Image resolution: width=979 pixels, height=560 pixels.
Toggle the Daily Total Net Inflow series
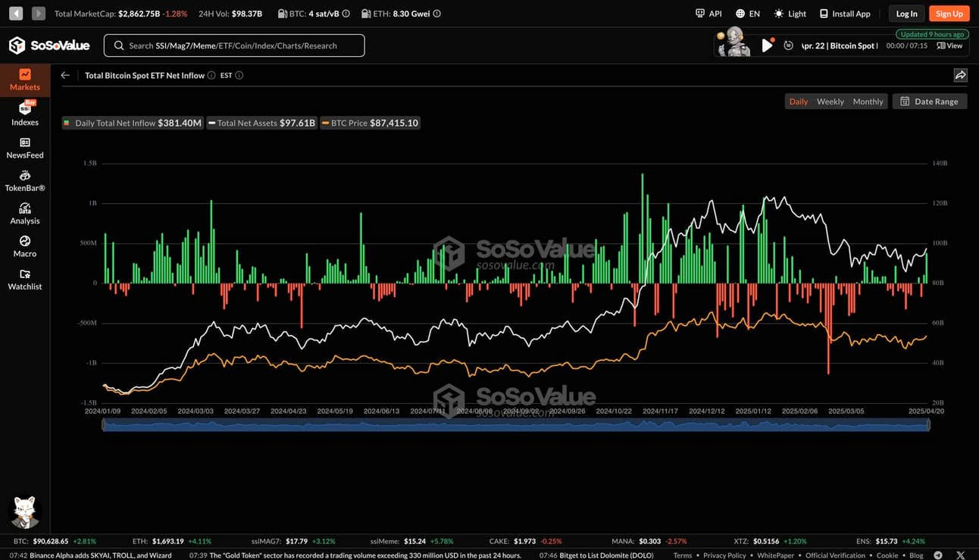(x=133, y=122)
